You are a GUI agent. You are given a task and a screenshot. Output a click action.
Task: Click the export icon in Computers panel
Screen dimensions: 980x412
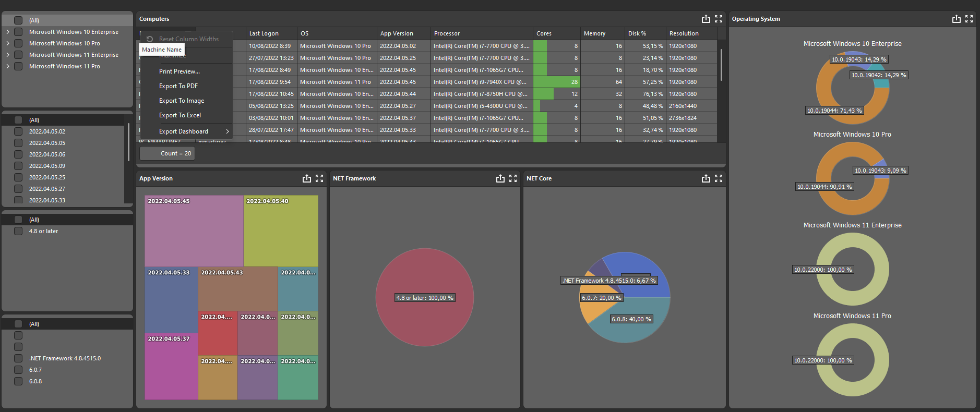click(x=706, y=19)
